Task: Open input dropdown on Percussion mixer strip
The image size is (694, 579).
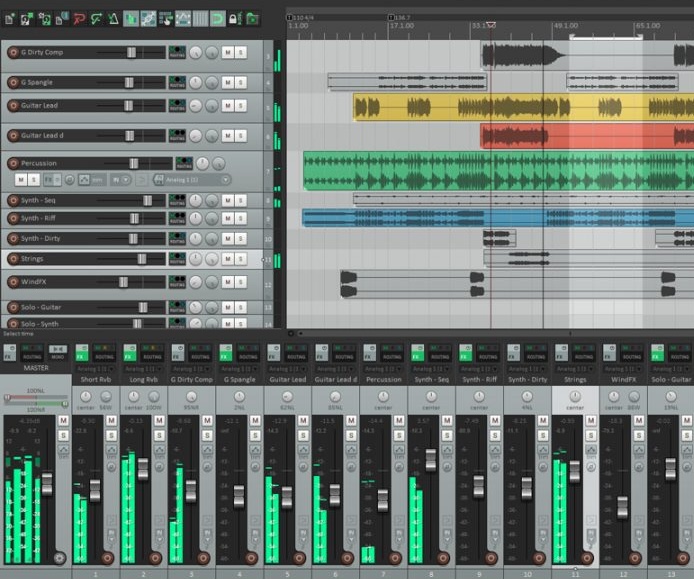Action: (x=383, y=369)
